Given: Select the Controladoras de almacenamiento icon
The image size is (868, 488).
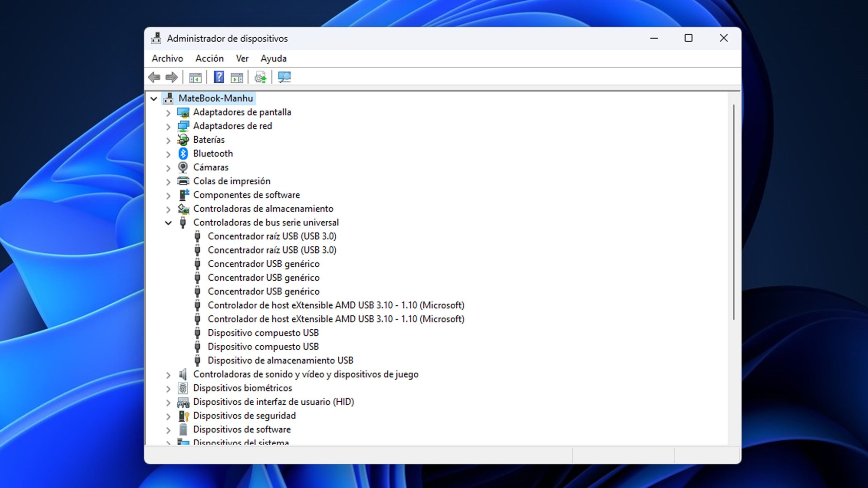Looking at the screenshot, I should pyautogui.click(x=183, y=209).
